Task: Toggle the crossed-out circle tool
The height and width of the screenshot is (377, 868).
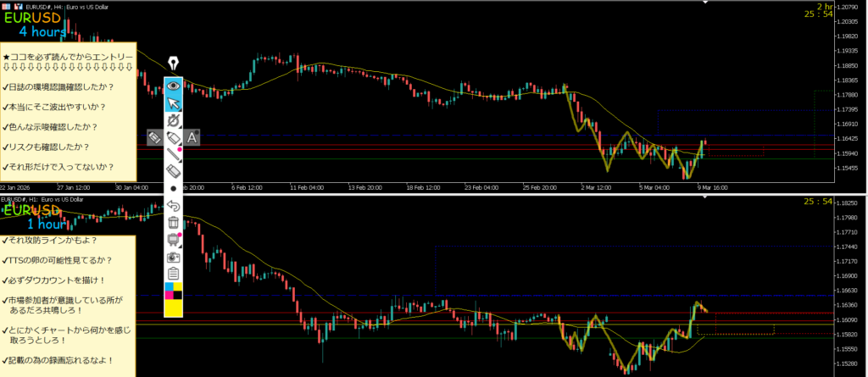Action: [x=174, y=121]
